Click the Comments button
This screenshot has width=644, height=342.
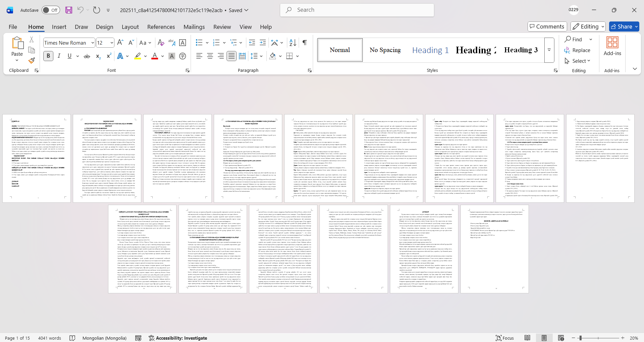point(547,27)
